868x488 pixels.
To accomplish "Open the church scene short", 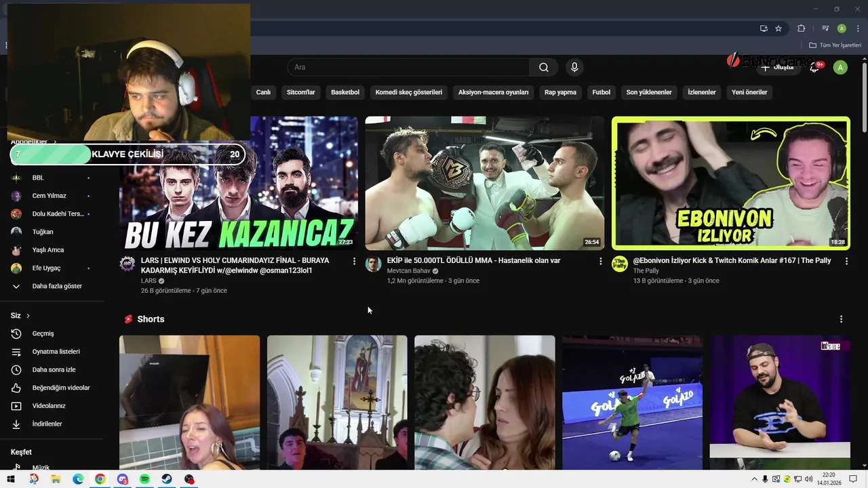I will [337, 403].
